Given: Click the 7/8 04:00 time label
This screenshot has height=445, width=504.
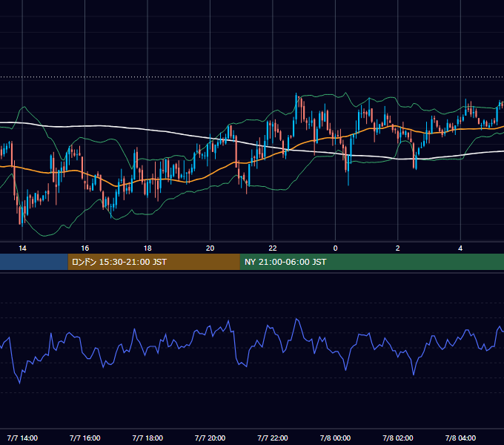Looking at the screenshot, I should pos(460,438).
